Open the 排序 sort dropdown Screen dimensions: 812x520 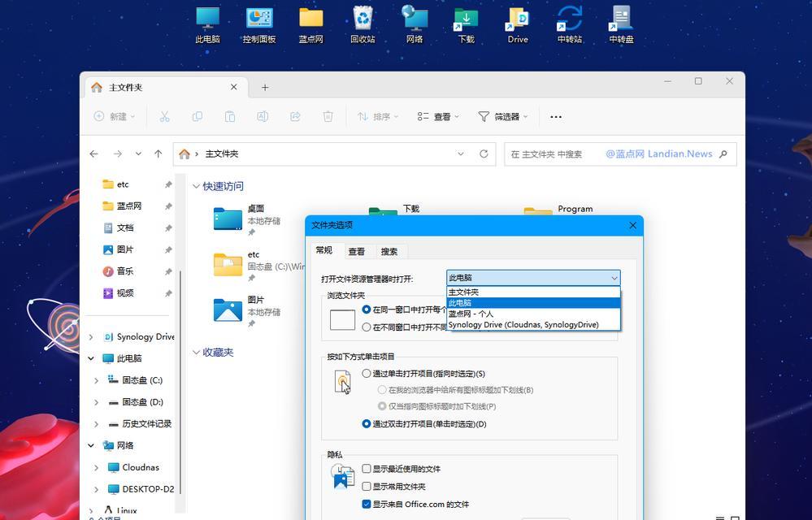click(x=378, y=116)
